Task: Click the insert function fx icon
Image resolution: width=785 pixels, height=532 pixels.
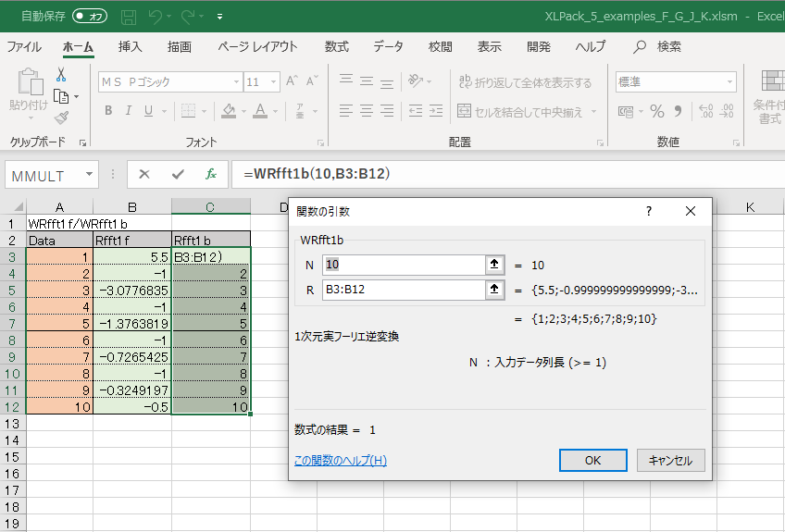Action: tap(210, 174)
